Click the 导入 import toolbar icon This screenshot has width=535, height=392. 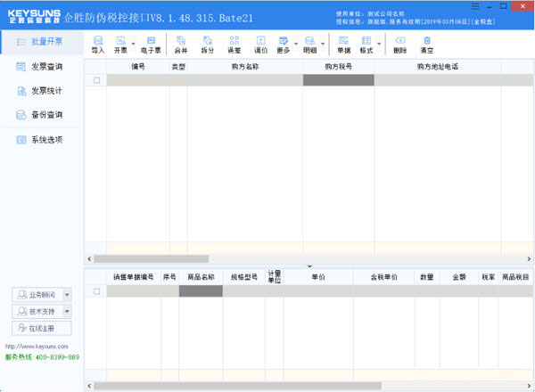coord(97,45)
